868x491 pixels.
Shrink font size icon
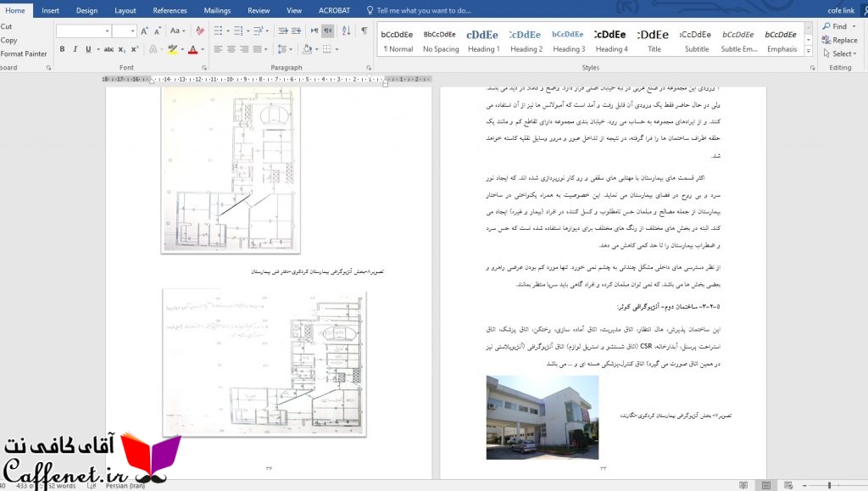[x=158, y=31]
